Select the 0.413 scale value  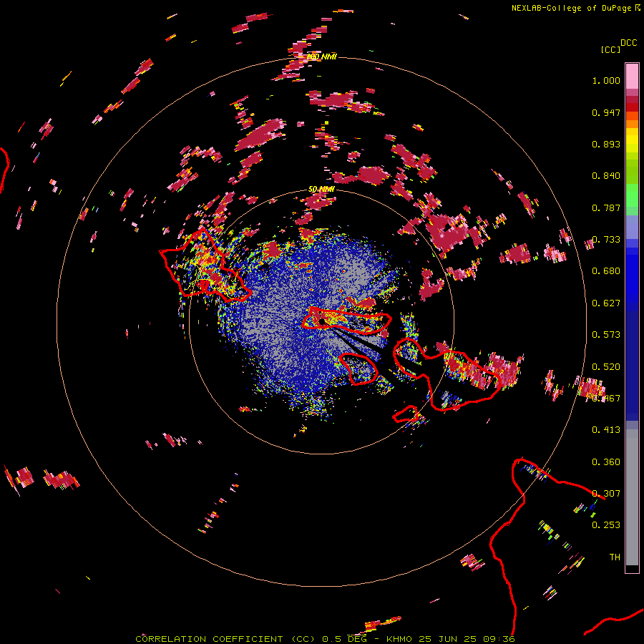[606, 430]
